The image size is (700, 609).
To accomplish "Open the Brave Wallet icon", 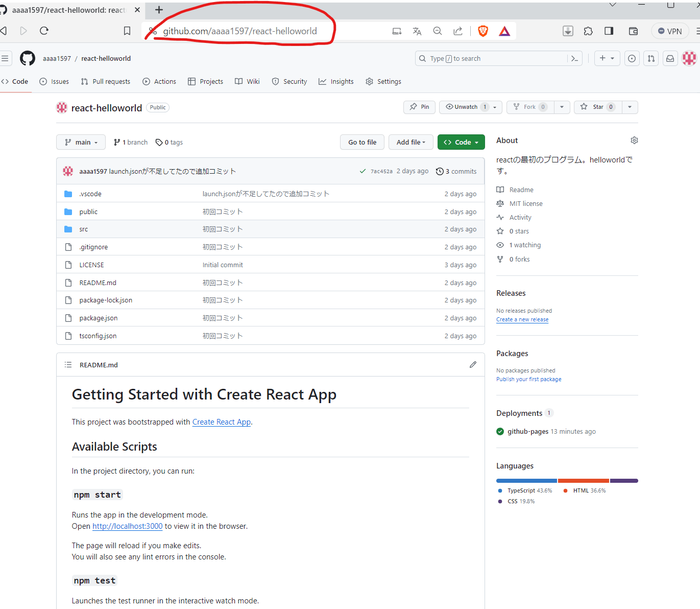I will point(633,31).
